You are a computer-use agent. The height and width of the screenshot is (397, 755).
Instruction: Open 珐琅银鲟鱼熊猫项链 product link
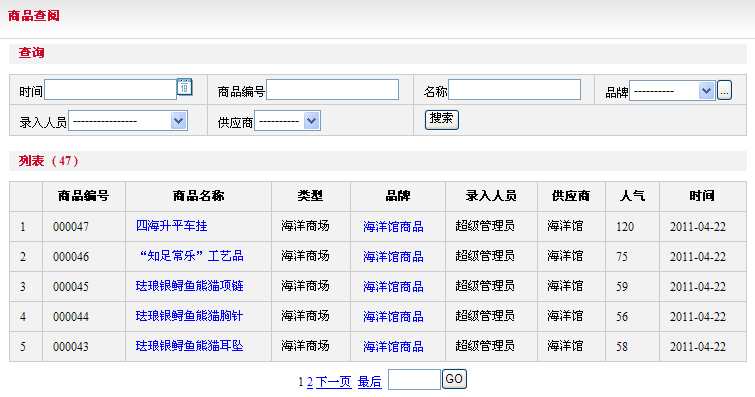[190, 286]
